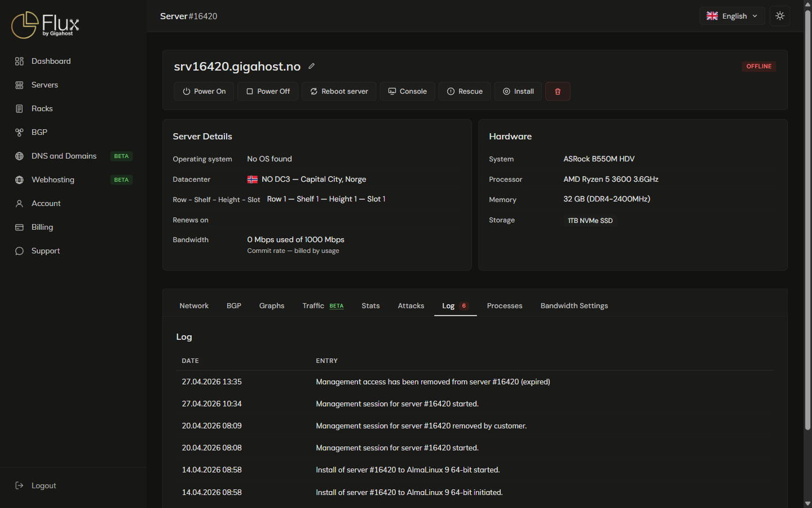Image resolution: width=812 pixels, height=508 pixels.
Task: Start Rescue mode for the server
Action: [x=465, y=91]
